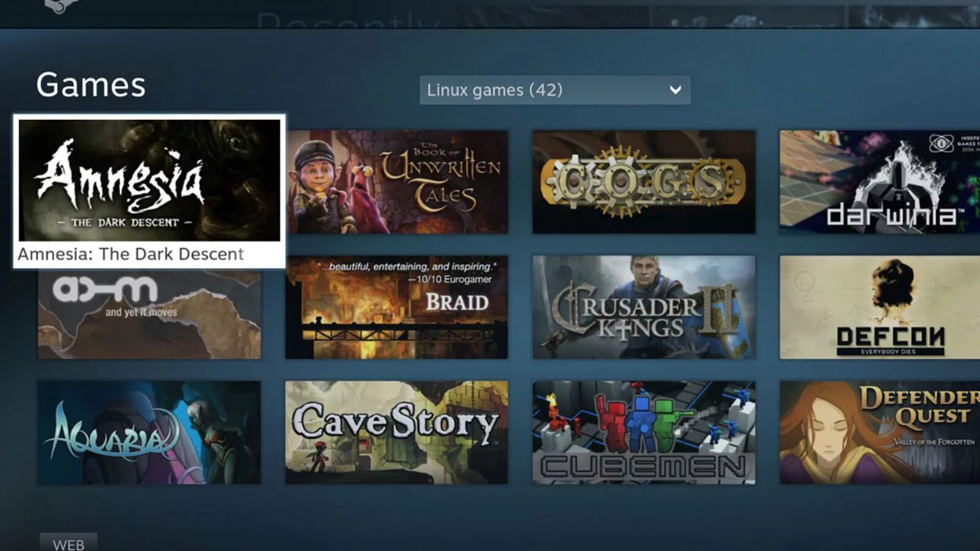Image resolution: width=980 pixels, height=551 pixels.
Task: Select the COGS game tile
Action: pyautogui.click(x=644, y=182)
